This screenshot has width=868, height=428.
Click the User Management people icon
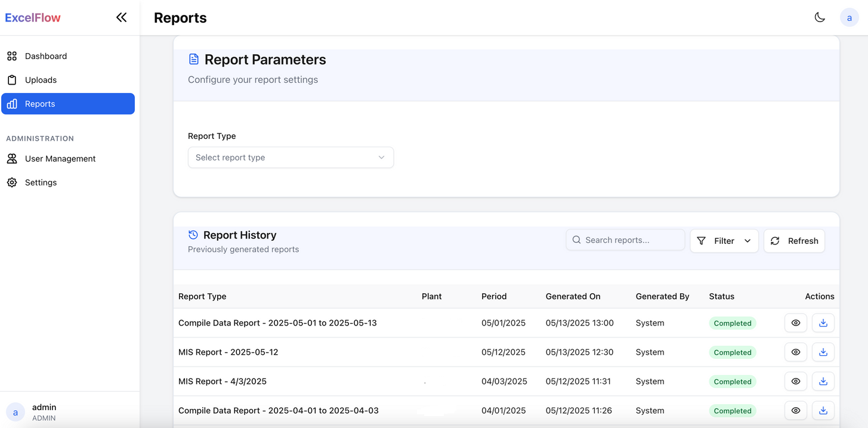click(x=12, y=159)
